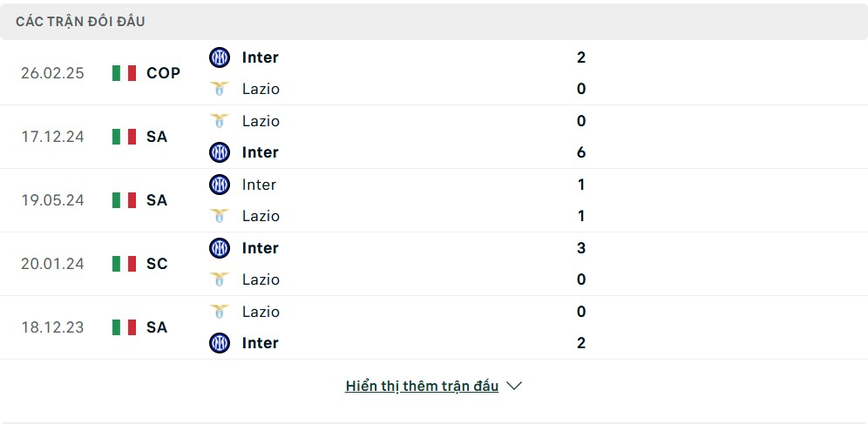Click the COP competition label

(163, 73)
